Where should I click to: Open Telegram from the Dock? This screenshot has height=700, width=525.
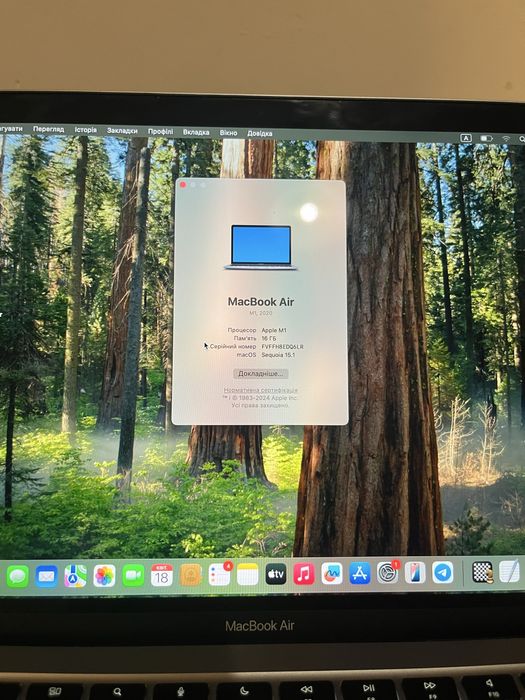click(x=443, y=572)
